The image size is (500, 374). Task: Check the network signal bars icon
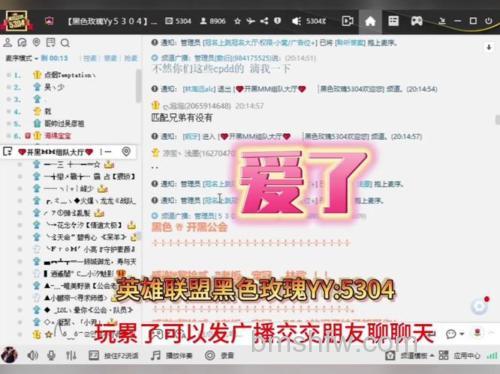pos(492,356)
